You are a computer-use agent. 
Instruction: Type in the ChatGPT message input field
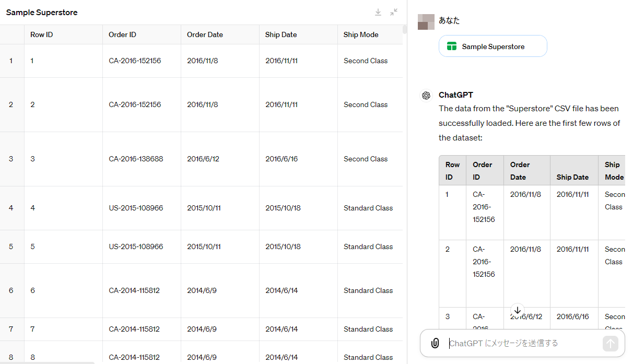tap(522, 343)
